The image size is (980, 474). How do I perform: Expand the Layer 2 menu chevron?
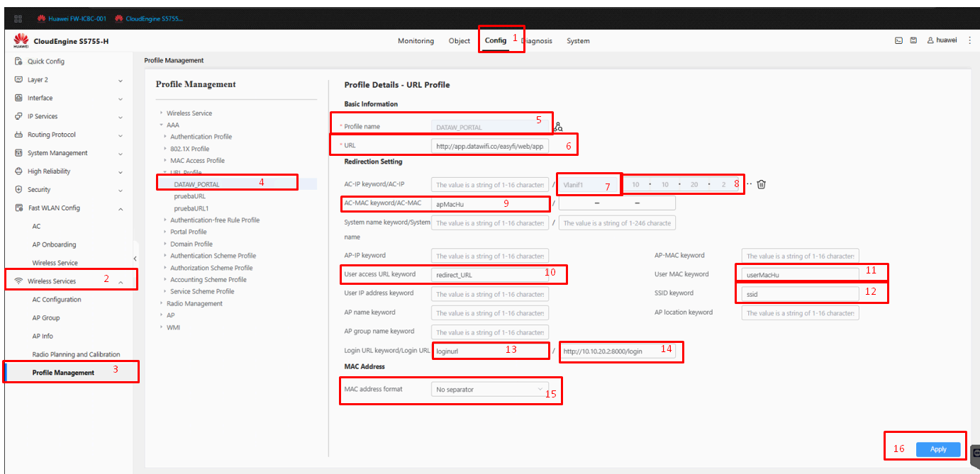121,80
